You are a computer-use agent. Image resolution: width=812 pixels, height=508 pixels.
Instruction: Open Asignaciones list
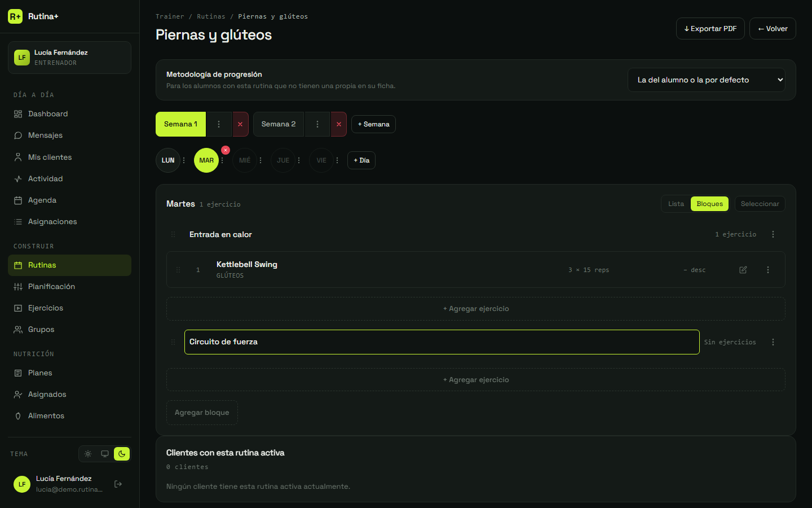pos(69,222)
